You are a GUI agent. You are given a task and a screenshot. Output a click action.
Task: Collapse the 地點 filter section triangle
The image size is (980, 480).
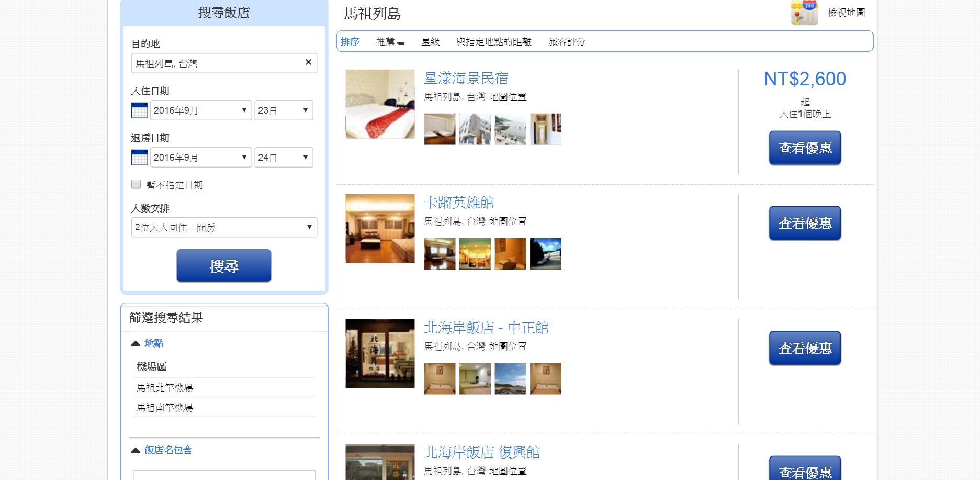tap(136, 343)
